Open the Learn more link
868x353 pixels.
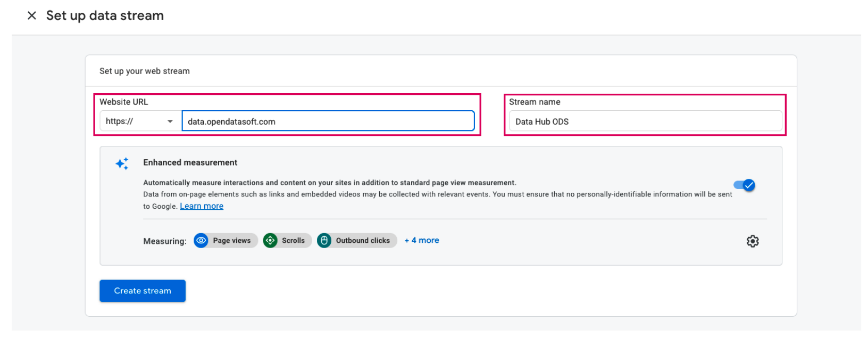(x=202, y=206)
